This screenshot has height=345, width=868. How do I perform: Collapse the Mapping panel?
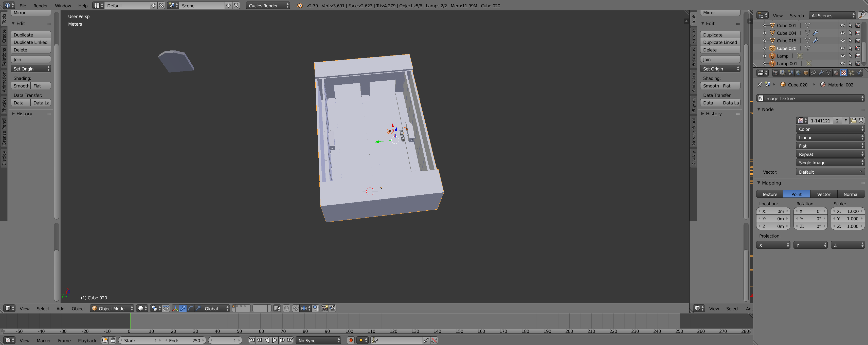(x=759, y=183)
